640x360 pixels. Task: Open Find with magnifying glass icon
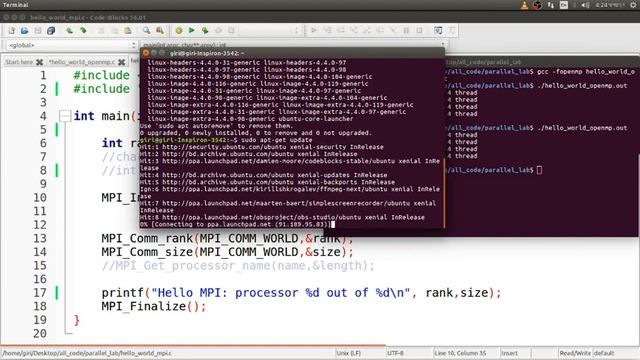(x=146, y=31)
